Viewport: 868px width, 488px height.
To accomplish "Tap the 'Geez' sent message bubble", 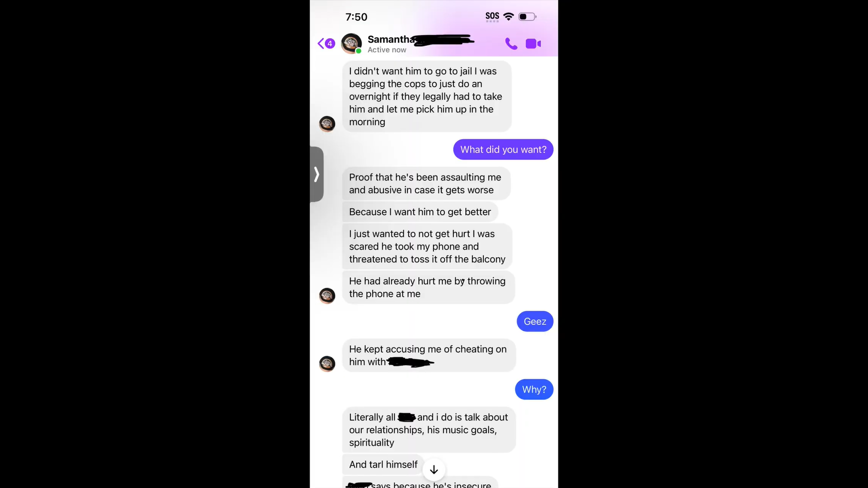I will pyautogui.click(x=535, y=321).
